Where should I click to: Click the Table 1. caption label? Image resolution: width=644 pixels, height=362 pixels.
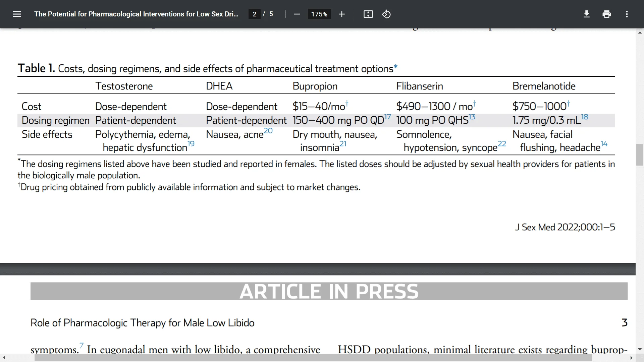36,68
